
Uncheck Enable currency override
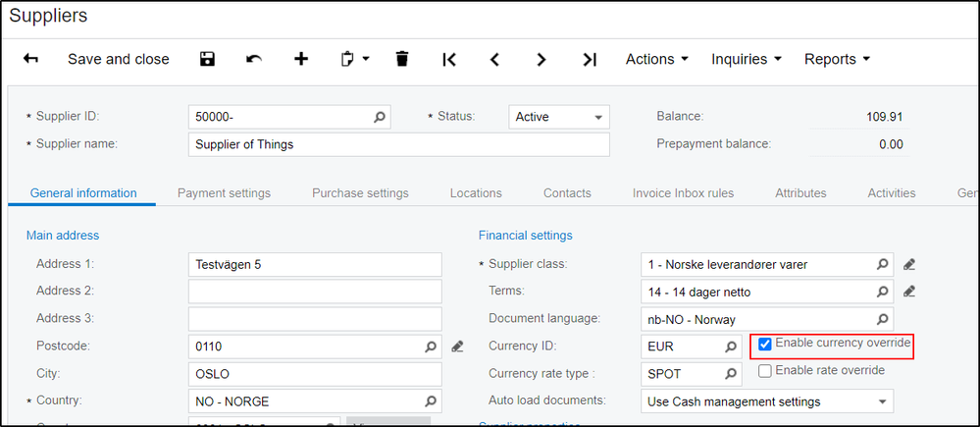tap(765, 344)
